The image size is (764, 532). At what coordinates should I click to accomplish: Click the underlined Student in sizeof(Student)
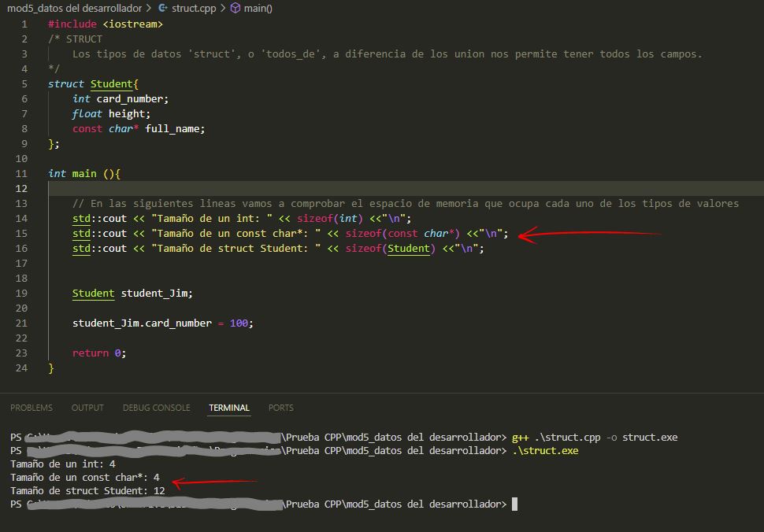[410, 248]
